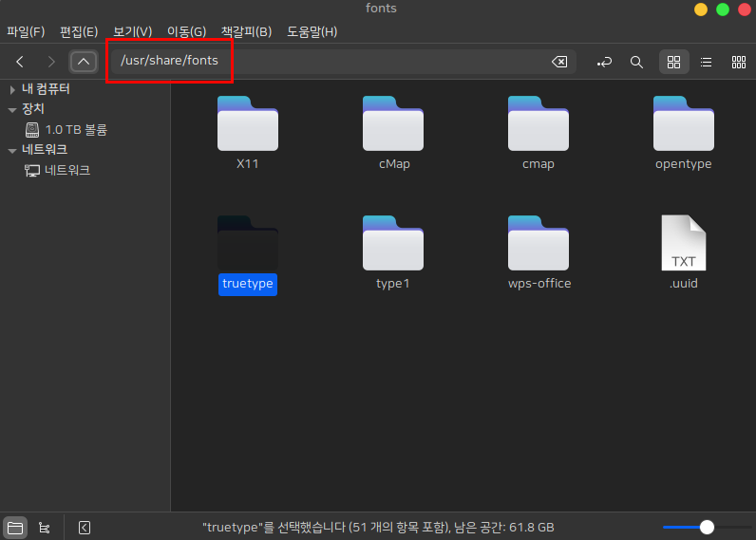Screen dimensions: 756x540
Task: Collapse the 장치 section
Action: coord(11,109)
